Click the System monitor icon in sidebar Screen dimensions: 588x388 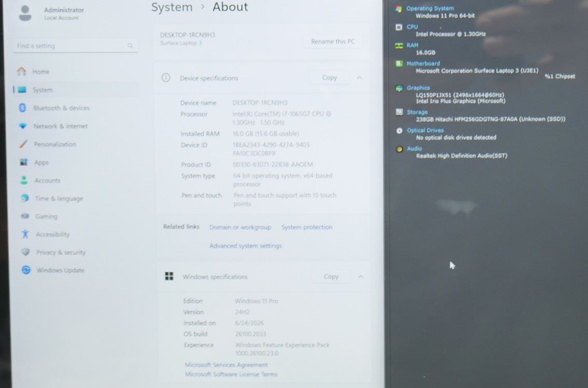point(22,89)
